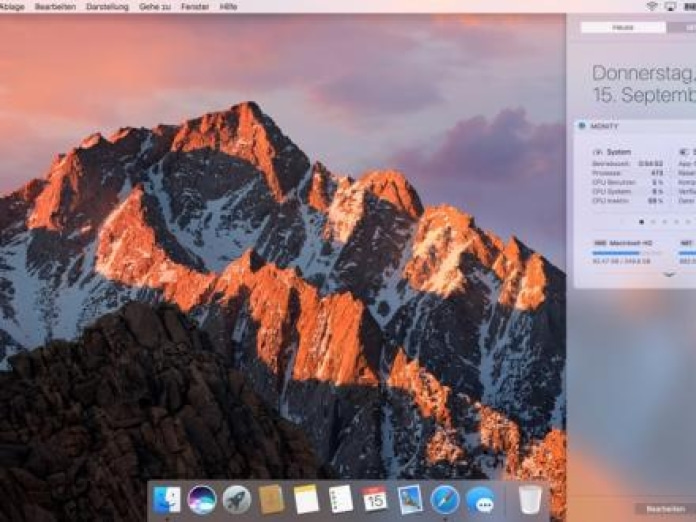Screen dimensions: 696x522
Task: Switch to third page dot in Monity
Action: [664, 222]
